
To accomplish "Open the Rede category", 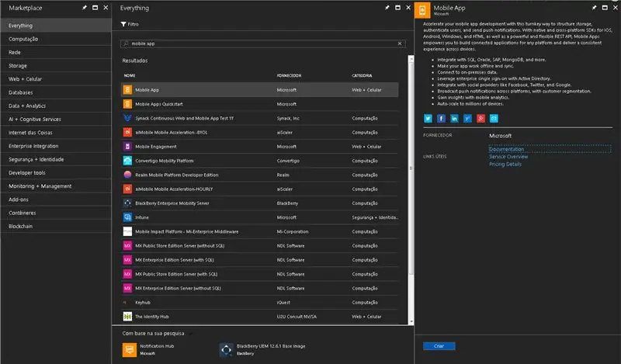I will point(56,52).
